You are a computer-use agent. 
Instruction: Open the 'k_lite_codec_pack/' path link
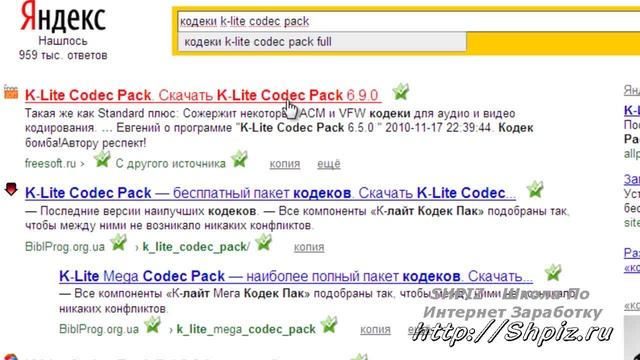coord(196,247)
